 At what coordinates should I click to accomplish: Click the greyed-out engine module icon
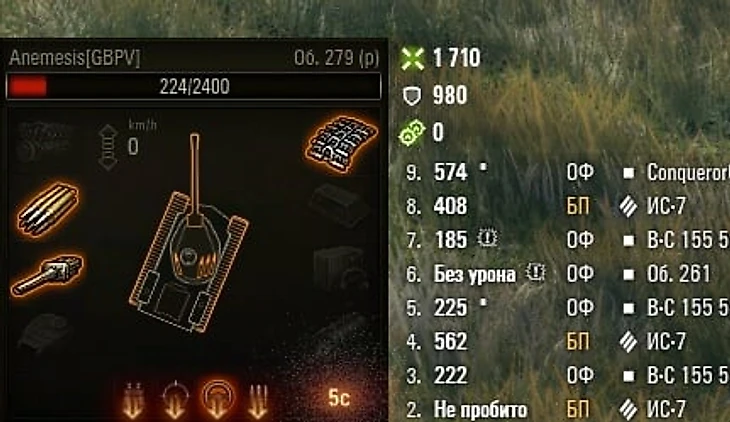[x=42, y=141]
